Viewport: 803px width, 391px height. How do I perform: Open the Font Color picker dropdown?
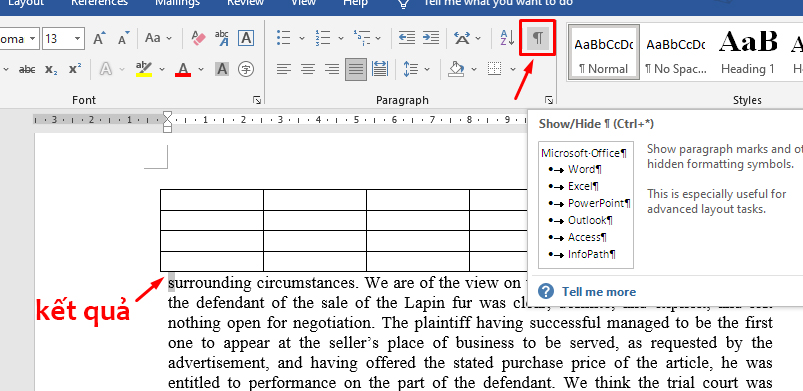coord(201,69)
